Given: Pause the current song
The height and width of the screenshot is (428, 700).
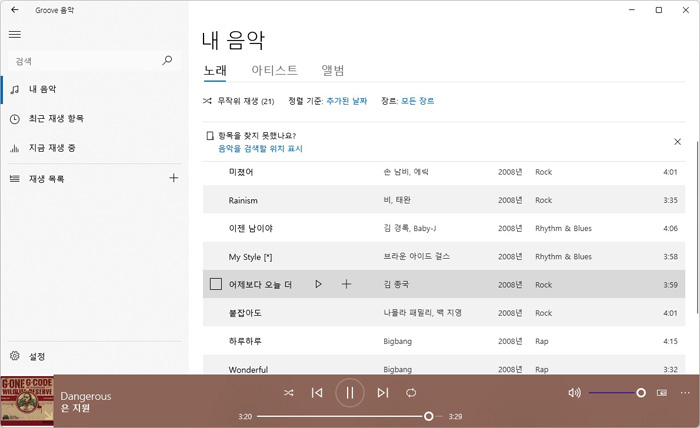Looking at the screenshot, I should click(x=350, y=393).
